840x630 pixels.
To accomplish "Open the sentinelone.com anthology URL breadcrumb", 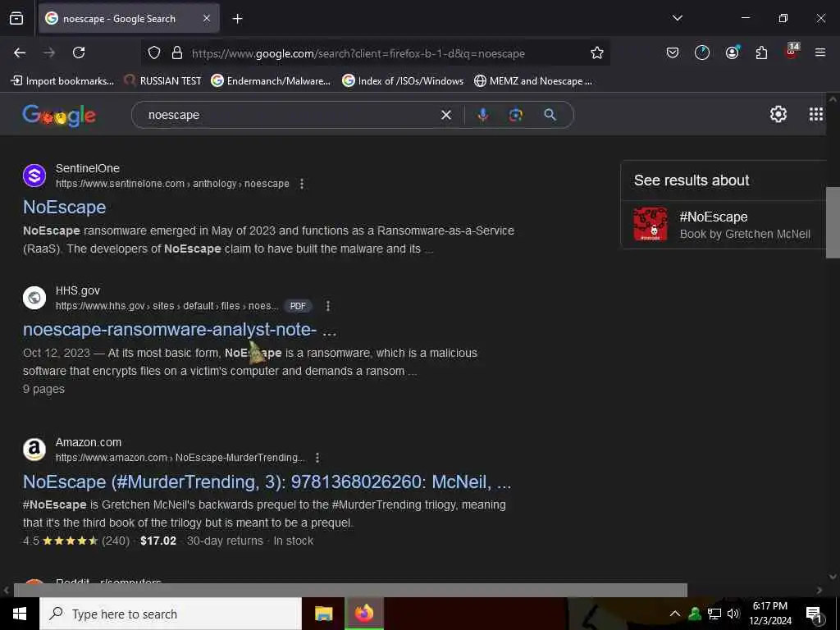I will coord(172,184).
